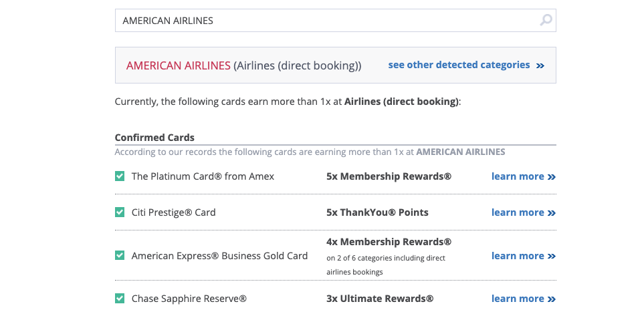
Task: Click the double chevron beside Business Gold's learn more
Action: point(552,257)
